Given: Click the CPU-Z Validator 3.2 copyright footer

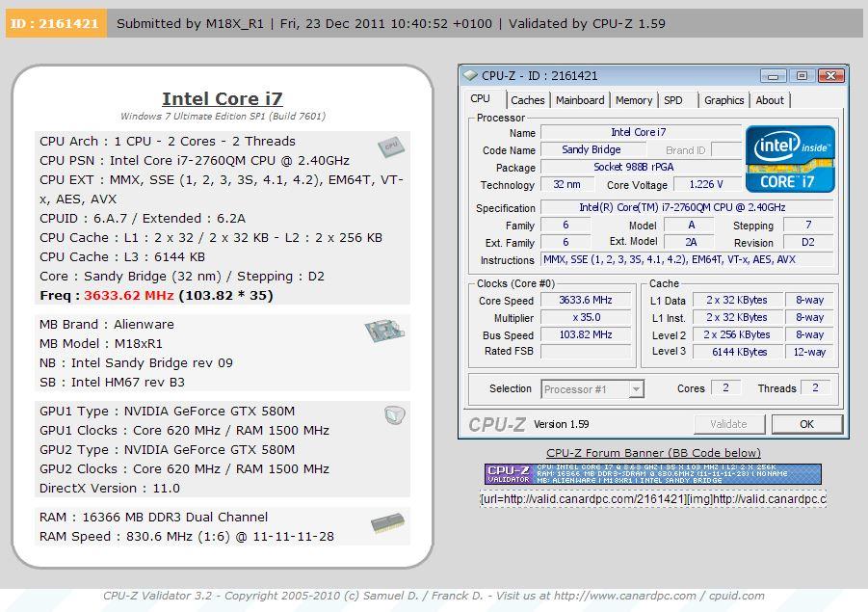Looking at the screenshot, I should pyautogui.click(x=434, y=596).
